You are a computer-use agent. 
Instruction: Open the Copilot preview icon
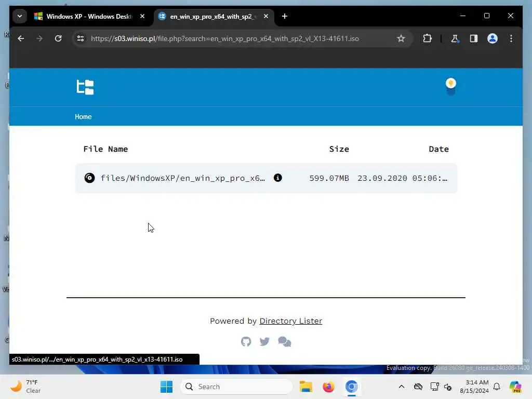point(515,387)
